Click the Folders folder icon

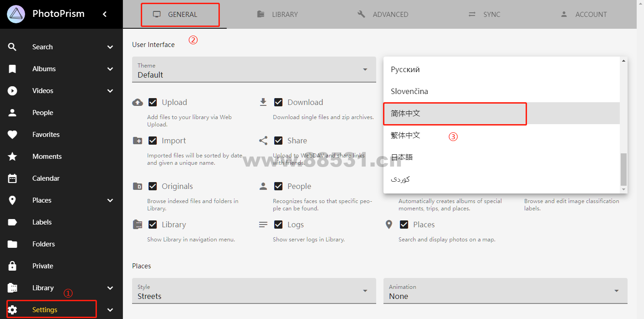[x=12, y=244]
